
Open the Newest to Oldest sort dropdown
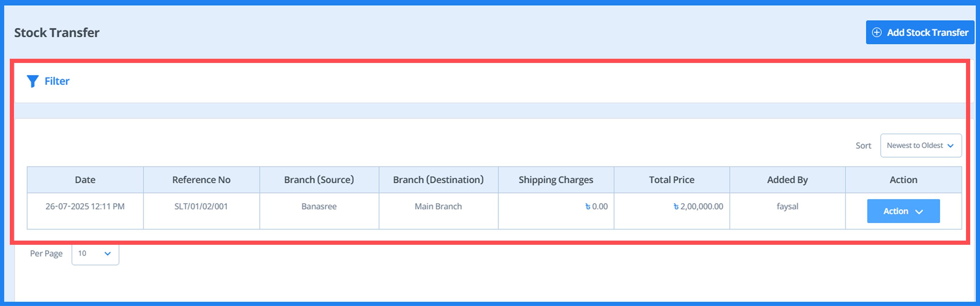click(920, 145)
